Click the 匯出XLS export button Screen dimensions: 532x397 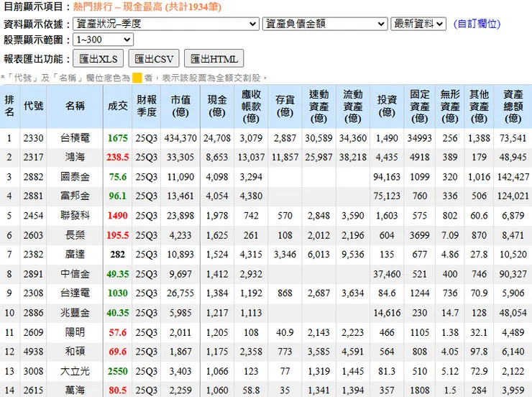point(98,59)
